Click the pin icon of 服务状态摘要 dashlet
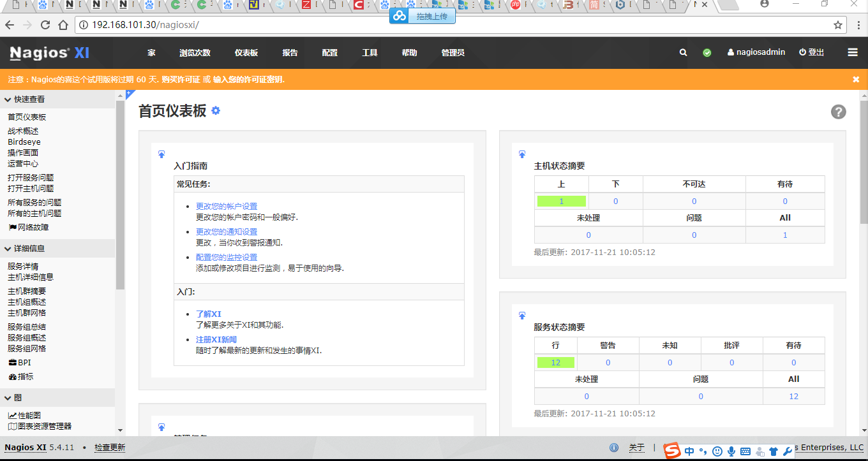The image size is (868, 461). click(522, 316)
